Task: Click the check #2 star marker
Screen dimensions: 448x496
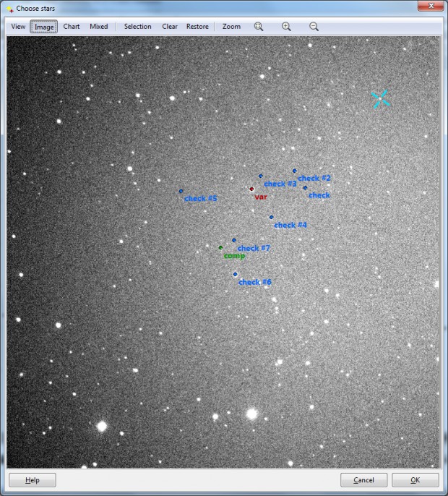Action: (294, 171)
